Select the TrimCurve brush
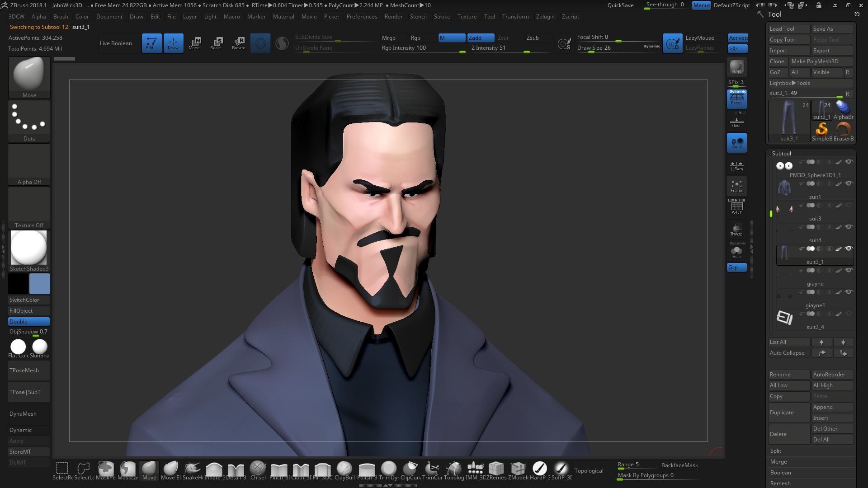 [x=432, y=471]
